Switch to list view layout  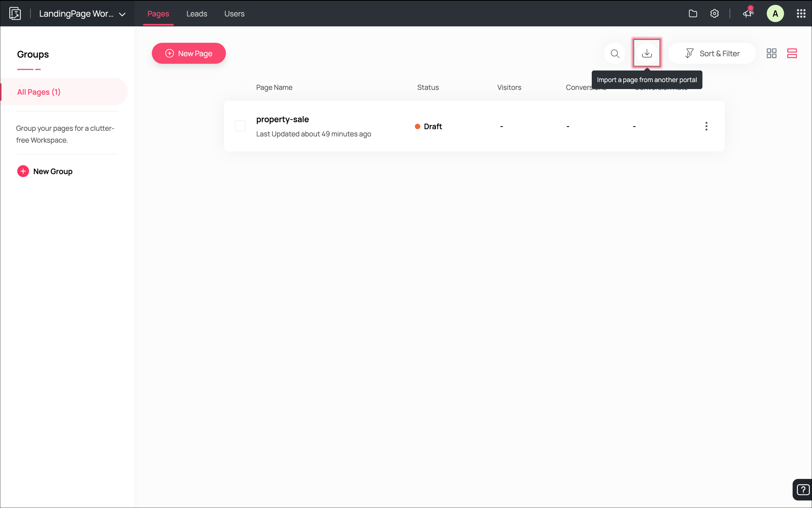pyautogui.click(x=792, y=54)
